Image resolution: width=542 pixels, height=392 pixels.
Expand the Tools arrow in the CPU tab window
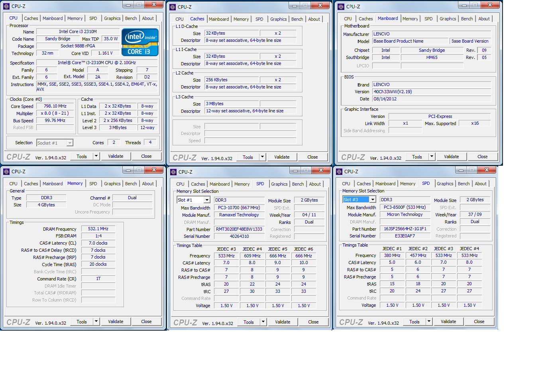pyautogui.click(x=96, y=156)
